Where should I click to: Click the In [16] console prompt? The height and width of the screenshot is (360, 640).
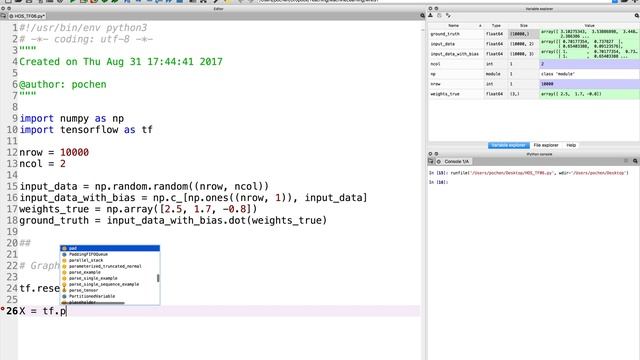438,182
